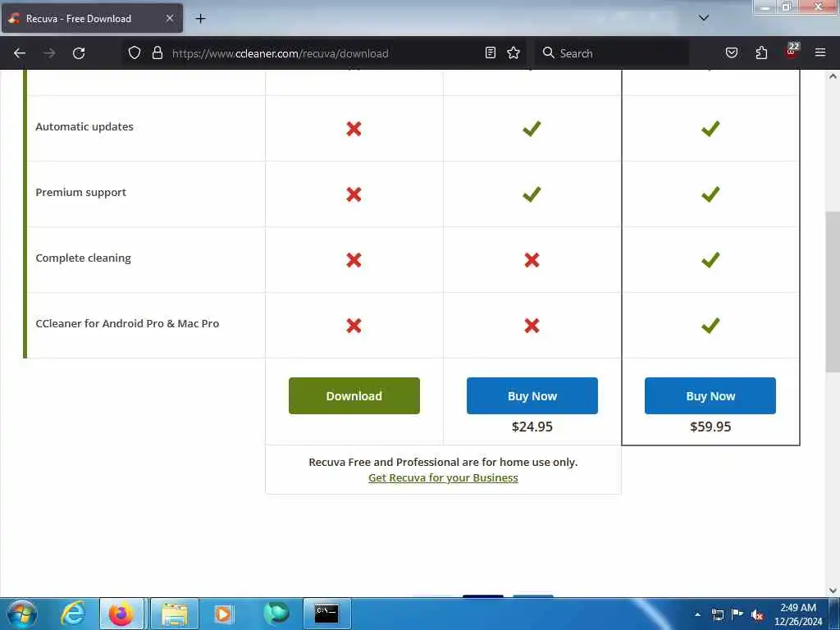Open the uBlock extension badge icon

pos(792,51)
